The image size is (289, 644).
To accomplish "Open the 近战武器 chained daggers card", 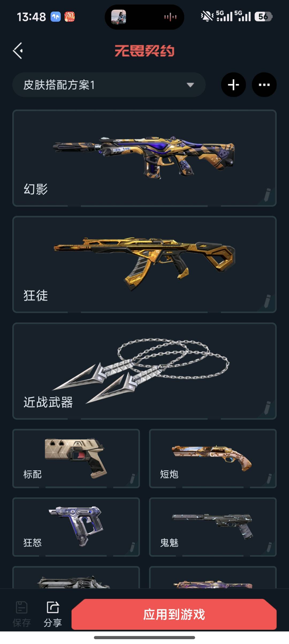I will pyautogui.click(x=144, y=371).
